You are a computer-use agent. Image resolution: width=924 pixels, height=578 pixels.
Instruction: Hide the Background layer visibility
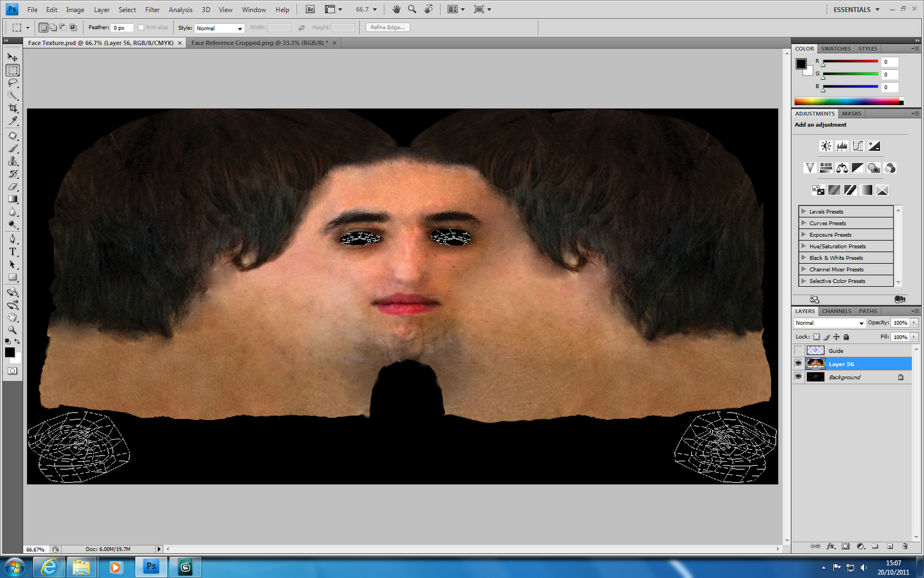point(798,376)
